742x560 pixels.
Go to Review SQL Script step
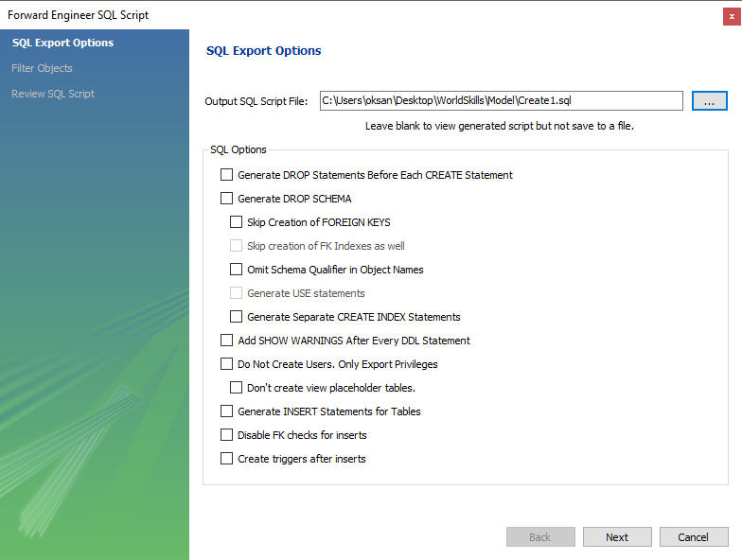53,94
